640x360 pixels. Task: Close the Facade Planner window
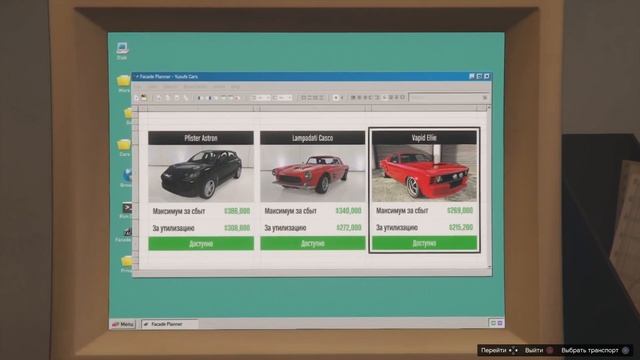coord(487,76)
